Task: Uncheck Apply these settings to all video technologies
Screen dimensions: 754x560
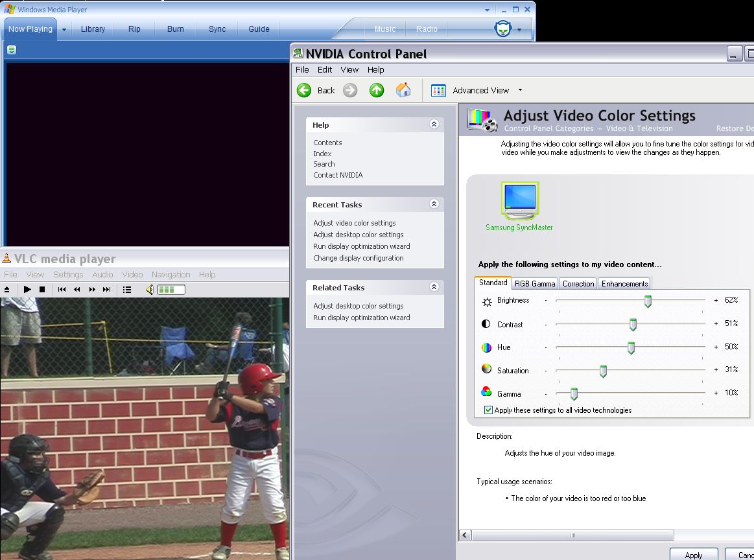Action: 488,410
